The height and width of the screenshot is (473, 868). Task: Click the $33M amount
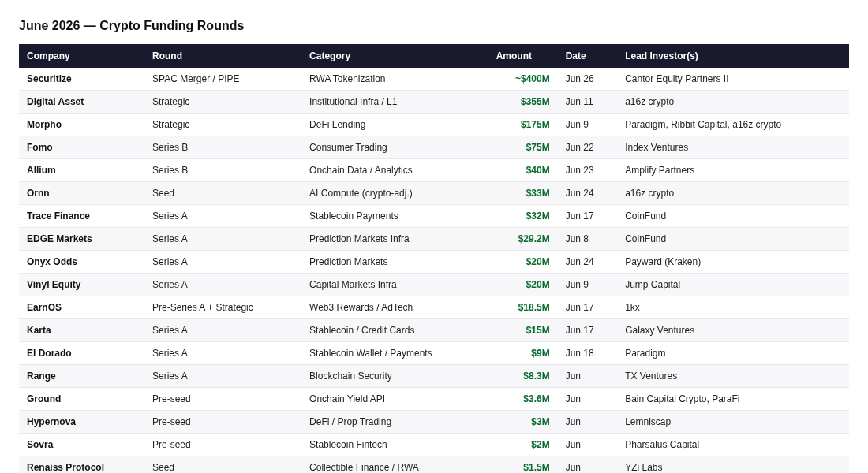[537, 193]
